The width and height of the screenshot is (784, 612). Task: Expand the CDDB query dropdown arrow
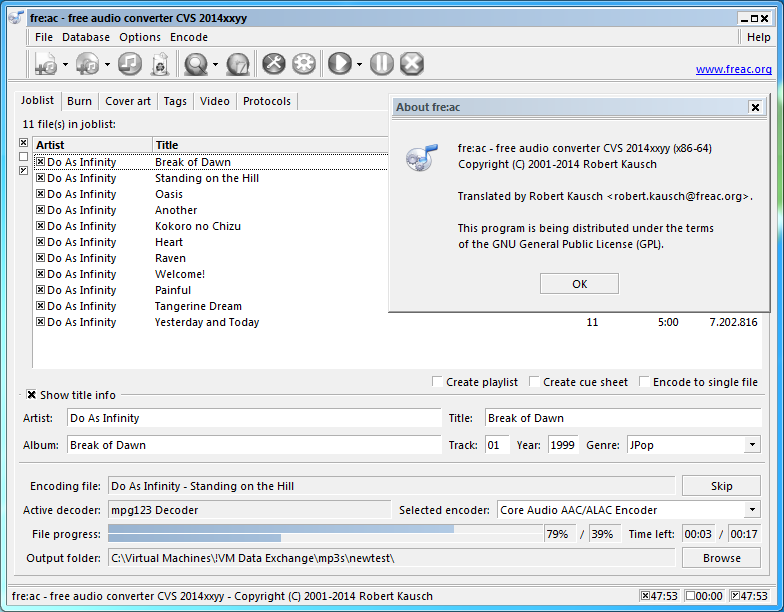point(215,64)
